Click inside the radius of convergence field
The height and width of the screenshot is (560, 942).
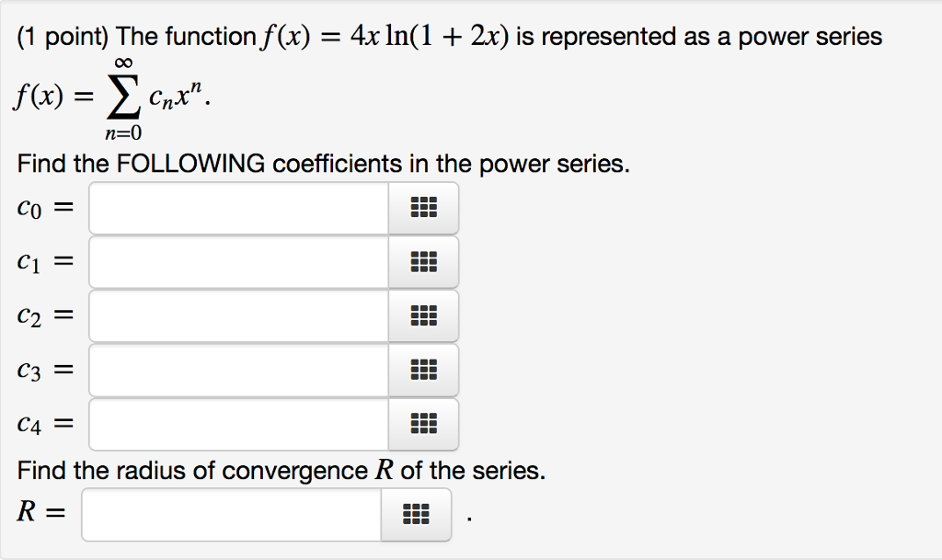230,515
